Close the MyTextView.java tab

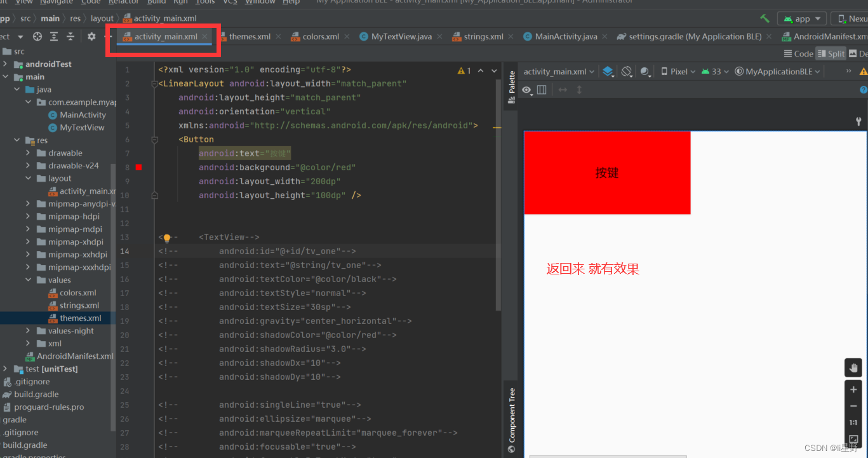[439, 37]
